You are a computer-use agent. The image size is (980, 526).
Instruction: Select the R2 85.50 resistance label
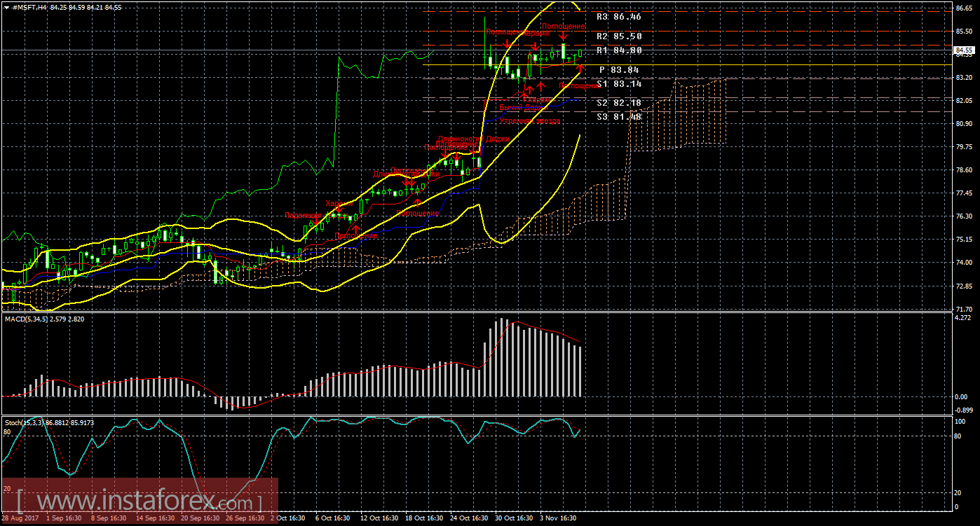click(x=618, y=36)
